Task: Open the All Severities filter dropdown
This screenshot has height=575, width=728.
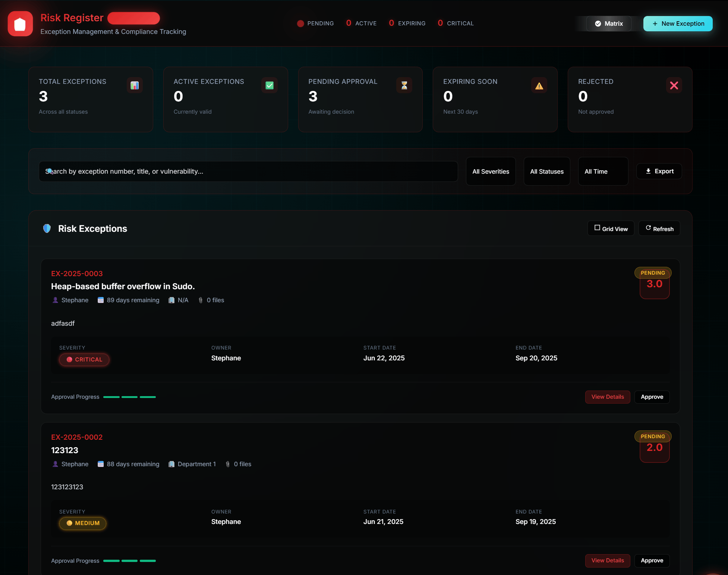Action: pos(491,171)
